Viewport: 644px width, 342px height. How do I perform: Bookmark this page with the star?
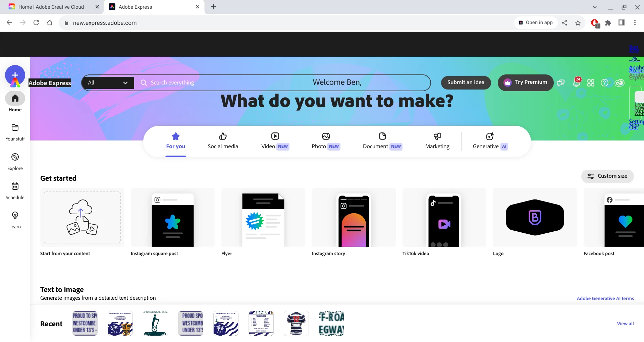pos(578,23)
